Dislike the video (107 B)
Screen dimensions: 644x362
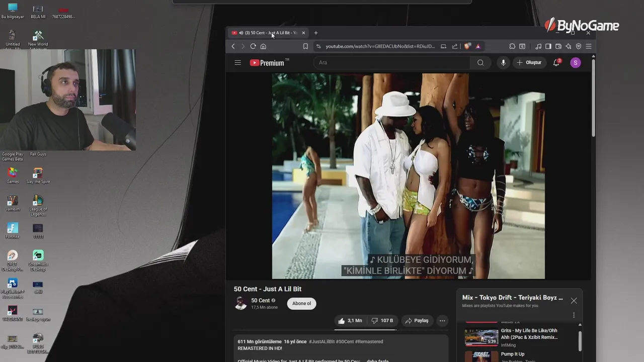tap(382, 321)
